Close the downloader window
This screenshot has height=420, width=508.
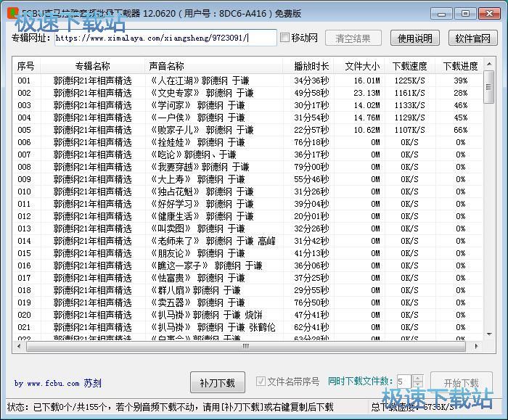(490, 14)
